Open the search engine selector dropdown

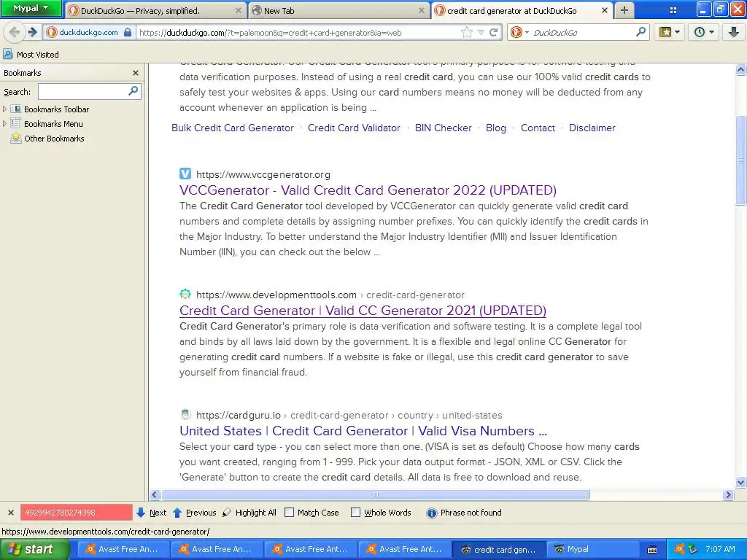[519, 32]
